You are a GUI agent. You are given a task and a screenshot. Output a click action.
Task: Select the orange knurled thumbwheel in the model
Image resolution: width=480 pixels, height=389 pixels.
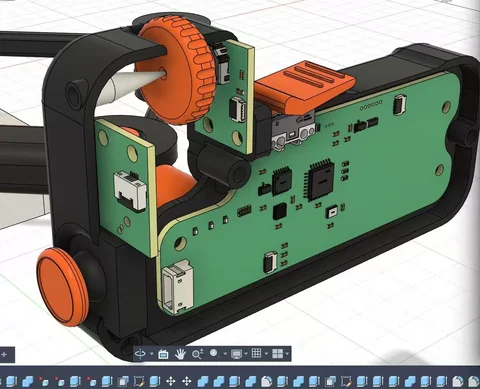click(x=175, y=70)
